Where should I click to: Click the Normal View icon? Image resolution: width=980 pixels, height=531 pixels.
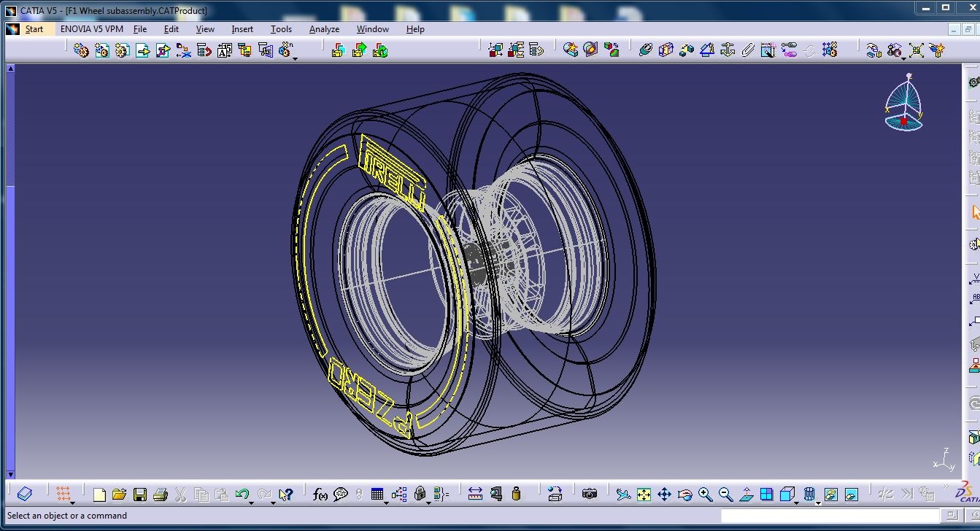click(x=746, y=495)
